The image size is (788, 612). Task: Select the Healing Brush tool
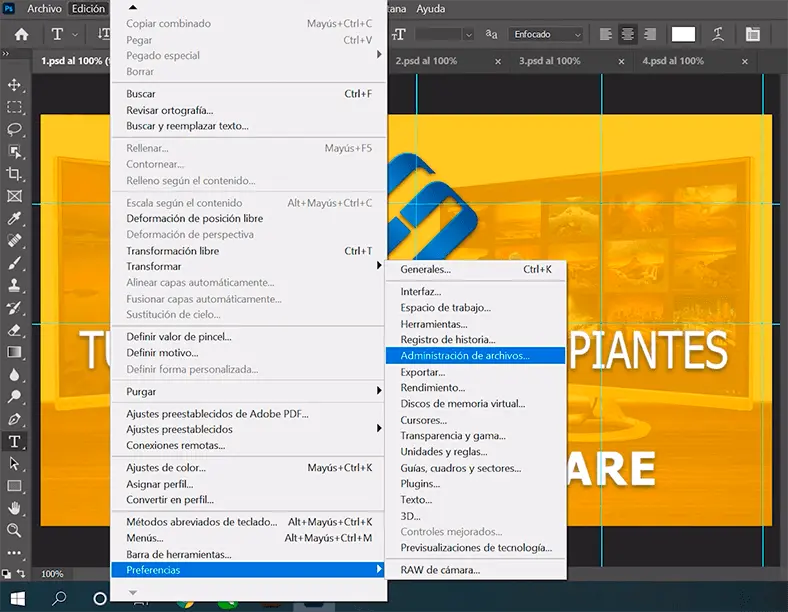coord(14,240)
